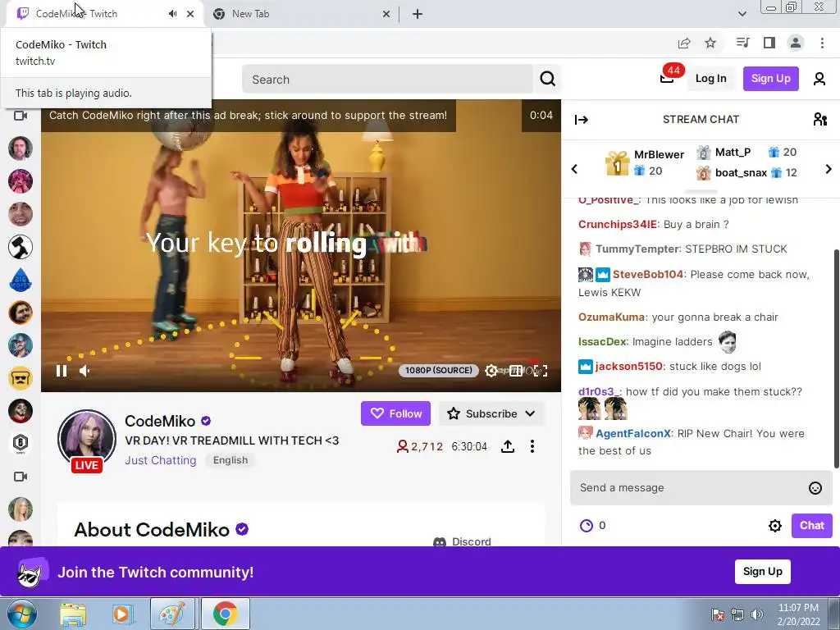Viewport: 840px width, 630px height.
Task: Open the emote picker smiley
Action: point(815,488)
